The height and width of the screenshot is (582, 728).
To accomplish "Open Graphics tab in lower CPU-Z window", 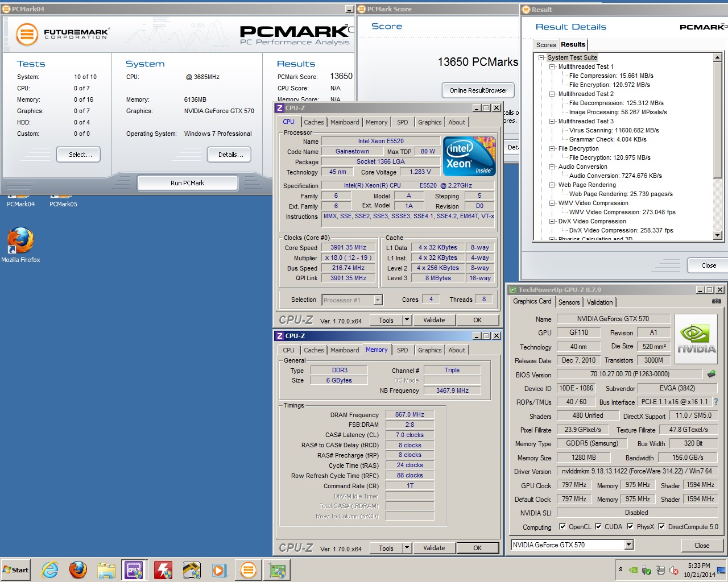I will coord(429,350).
